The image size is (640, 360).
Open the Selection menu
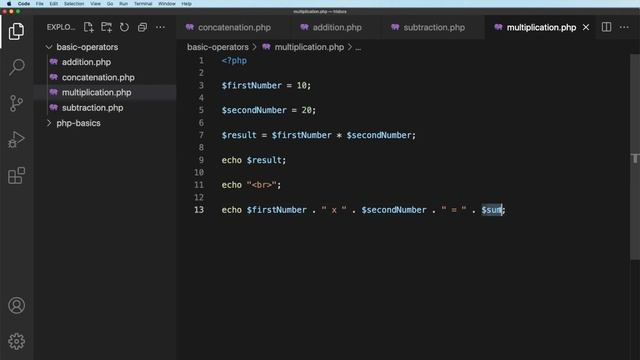click(x=74, y=4)
